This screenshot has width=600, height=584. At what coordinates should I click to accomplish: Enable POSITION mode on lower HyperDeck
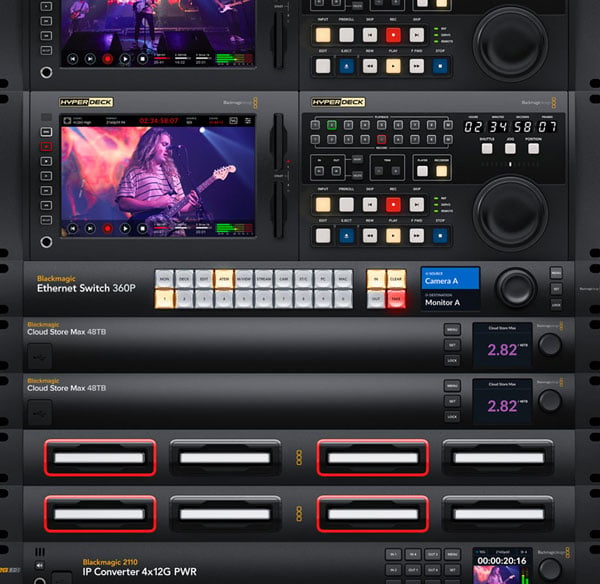(x=533, y=148)
